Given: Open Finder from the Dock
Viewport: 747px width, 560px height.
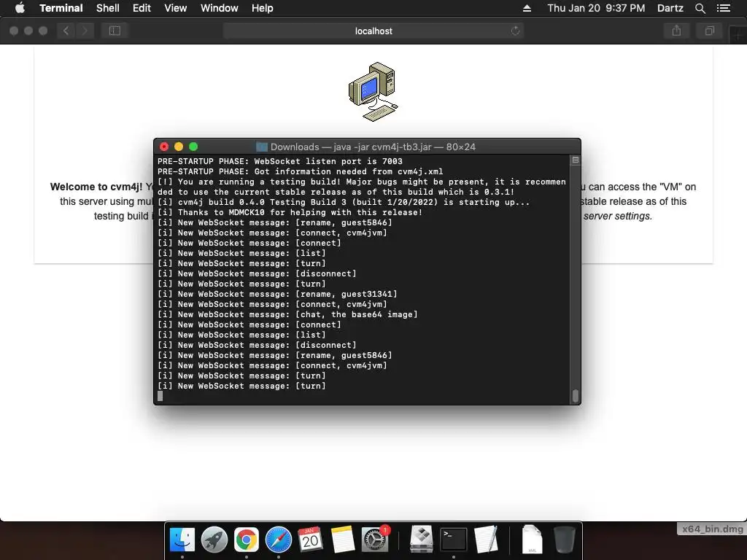Looking at the screenshot, I should [x=182, y=540].
